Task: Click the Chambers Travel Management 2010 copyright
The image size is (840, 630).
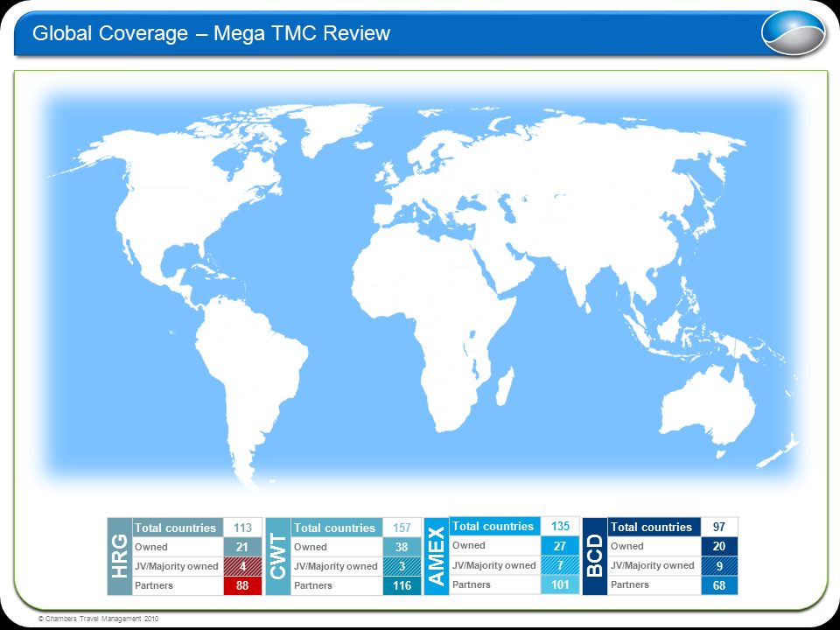Action: click(99, 619)
